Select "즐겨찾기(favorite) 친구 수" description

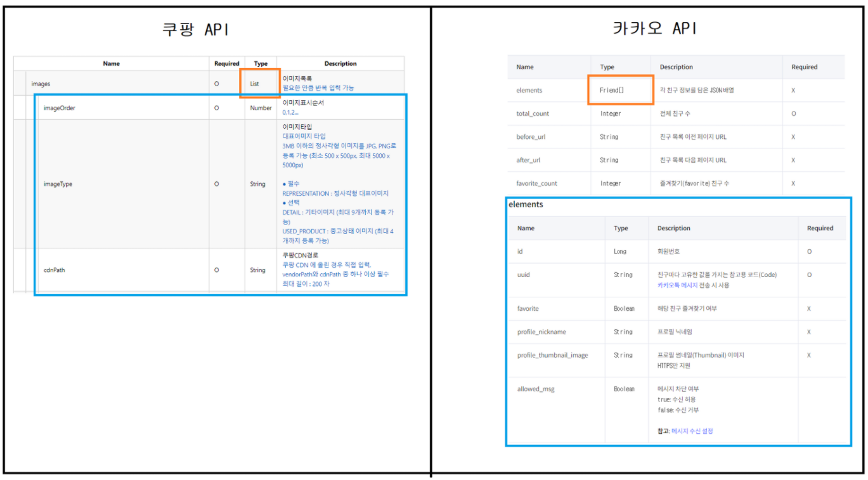click(x=694, y=183)
